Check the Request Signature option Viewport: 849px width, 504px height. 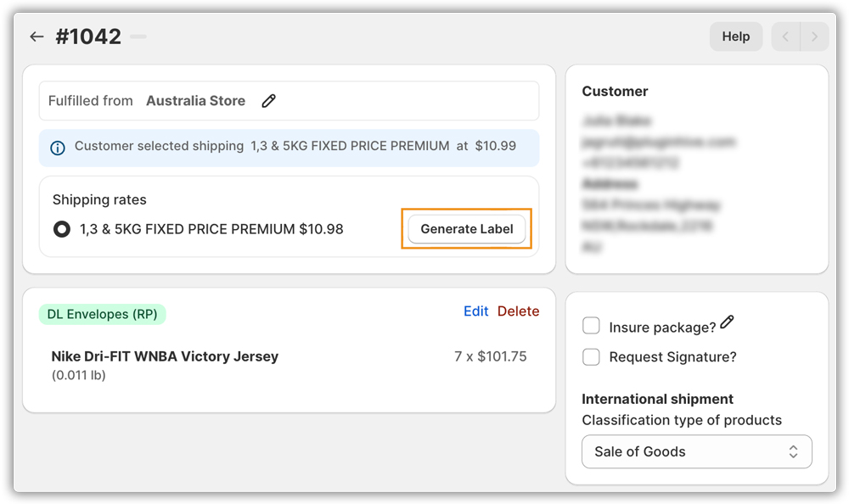pos(592,357)
